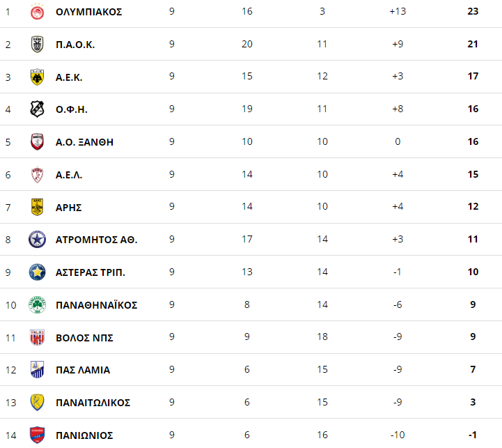
Task: Click the ΒΟΛΟΣ ΝΠΣ club crest
Action: tap(37, 337)
